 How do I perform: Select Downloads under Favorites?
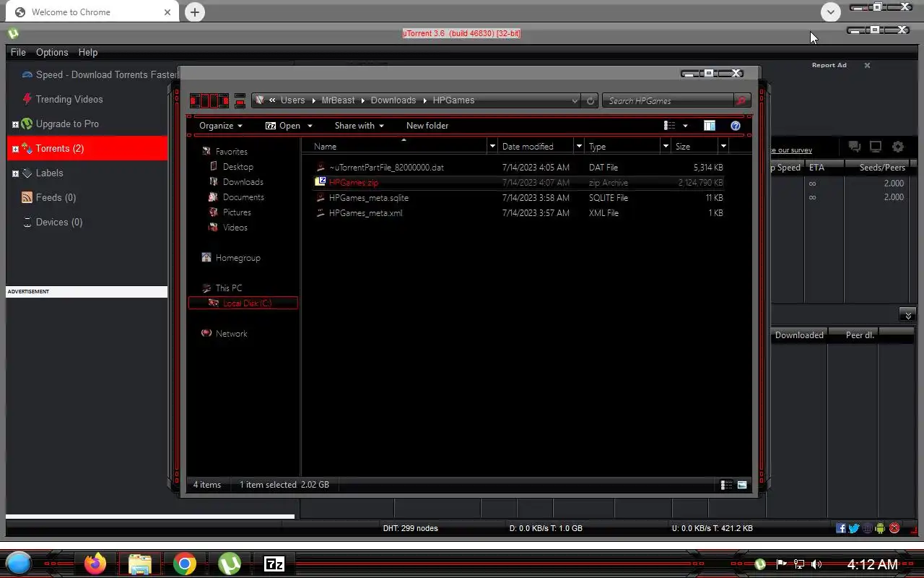(x=243, y=182)
